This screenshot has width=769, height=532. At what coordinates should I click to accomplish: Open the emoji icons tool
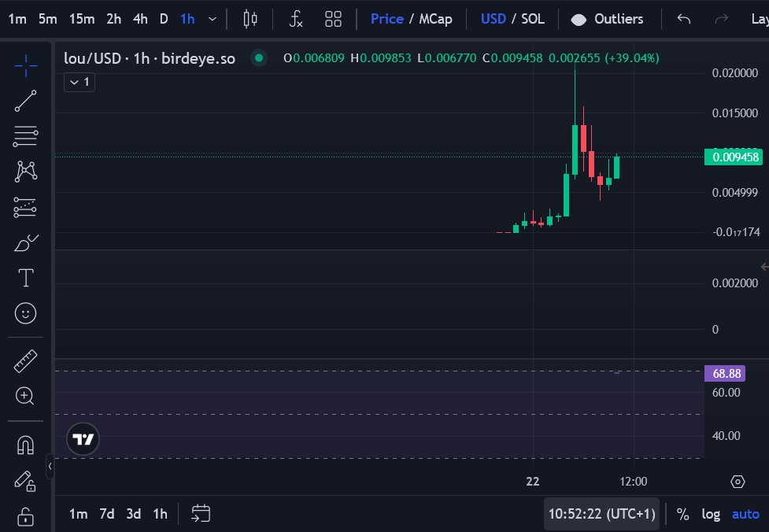coord(25,313)
